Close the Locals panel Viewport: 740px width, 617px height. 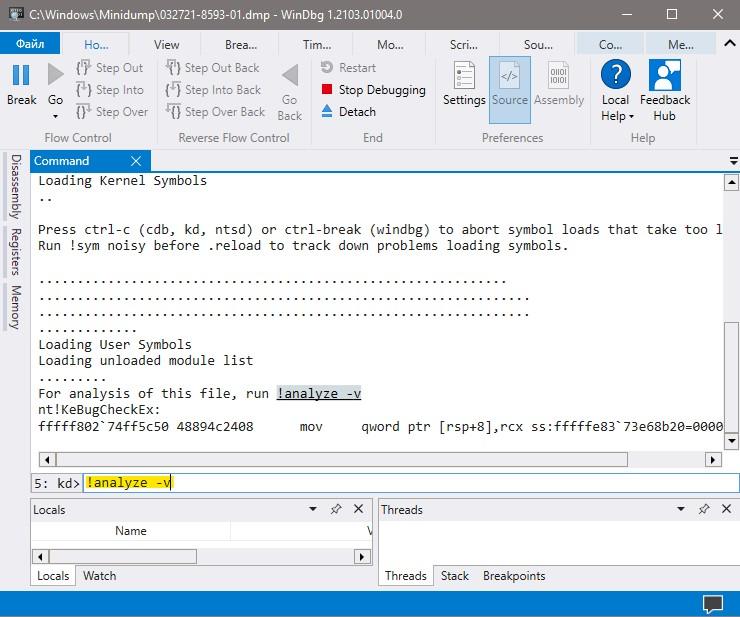pyautogui.click(x=359, y=508)
